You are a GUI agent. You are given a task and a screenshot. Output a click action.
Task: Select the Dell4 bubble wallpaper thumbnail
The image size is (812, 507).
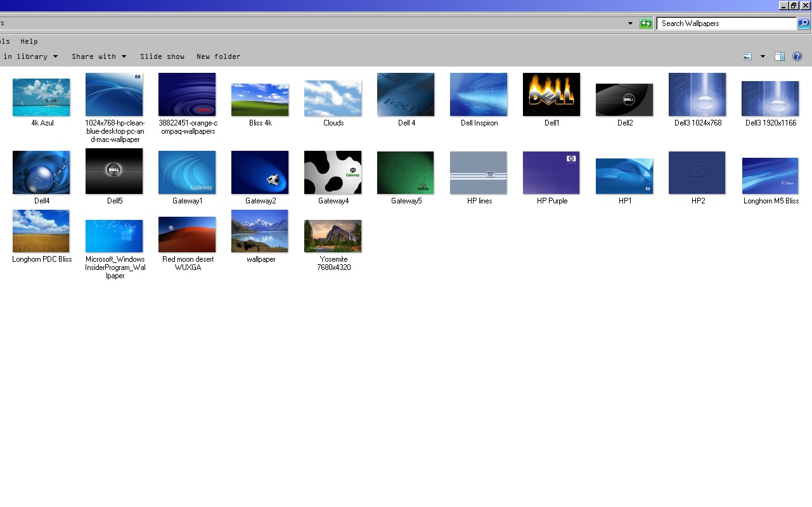(x=41, y=172)
